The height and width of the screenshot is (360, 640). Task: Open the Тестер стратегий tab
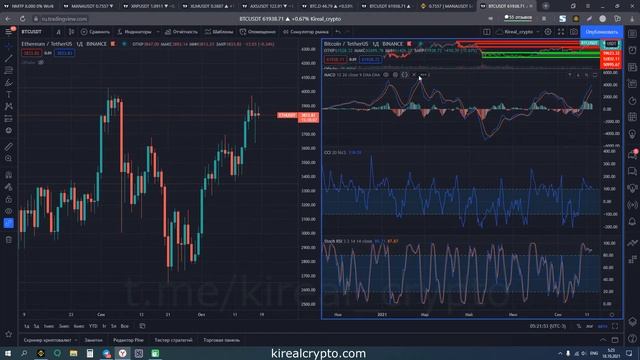[x=173, y=340]
